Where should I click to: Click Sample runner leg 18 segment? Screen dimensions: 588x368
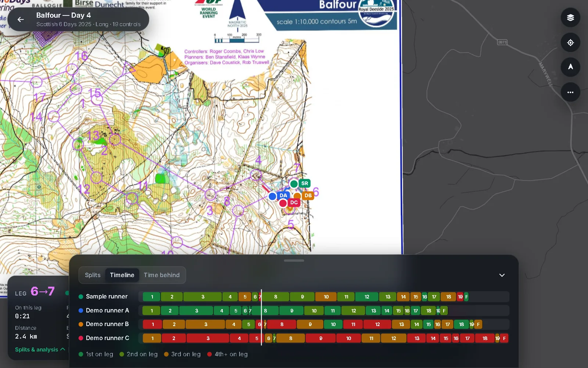click(x=448, y=297)
